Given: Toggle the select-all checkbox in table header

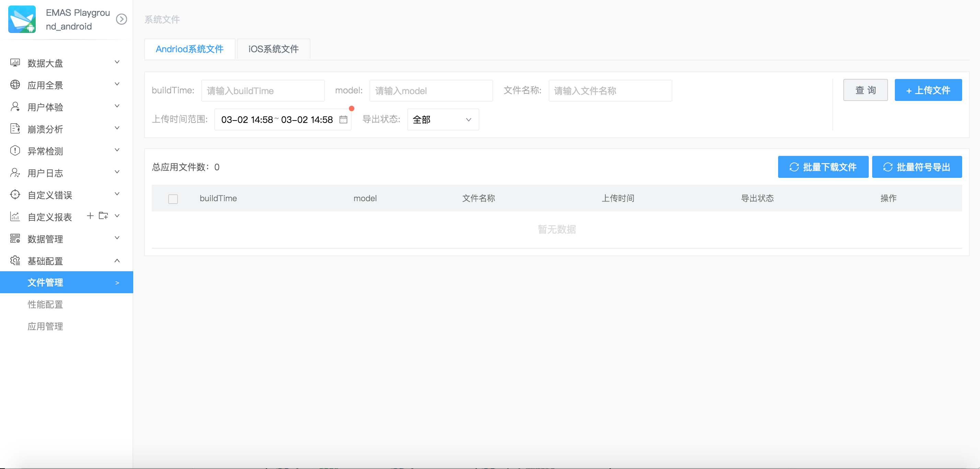Looking at the screenshot, I should pos(173,199).
